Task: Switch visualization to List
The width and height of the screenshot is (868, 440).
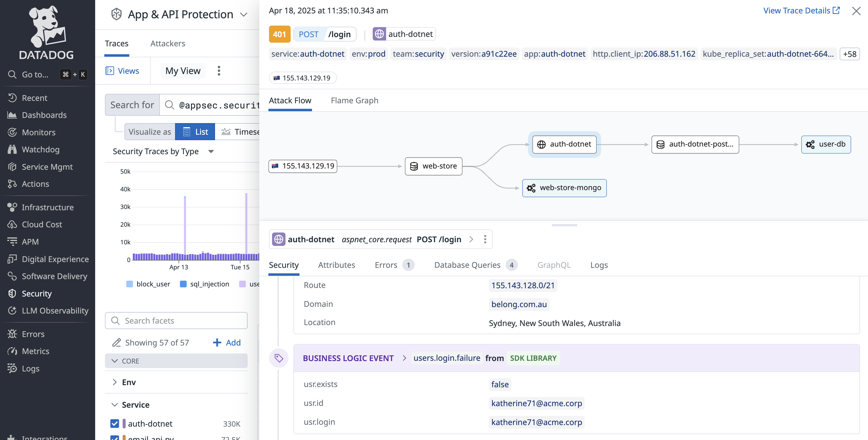Action: click(195, 132)
